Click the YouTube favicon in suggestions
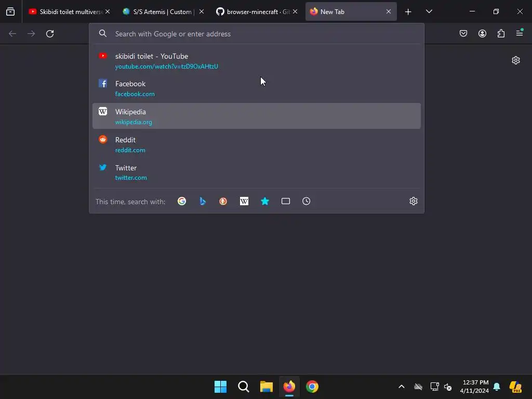This screenshot has height=399, width=532. pyautogui.click(x=103, y=56)
